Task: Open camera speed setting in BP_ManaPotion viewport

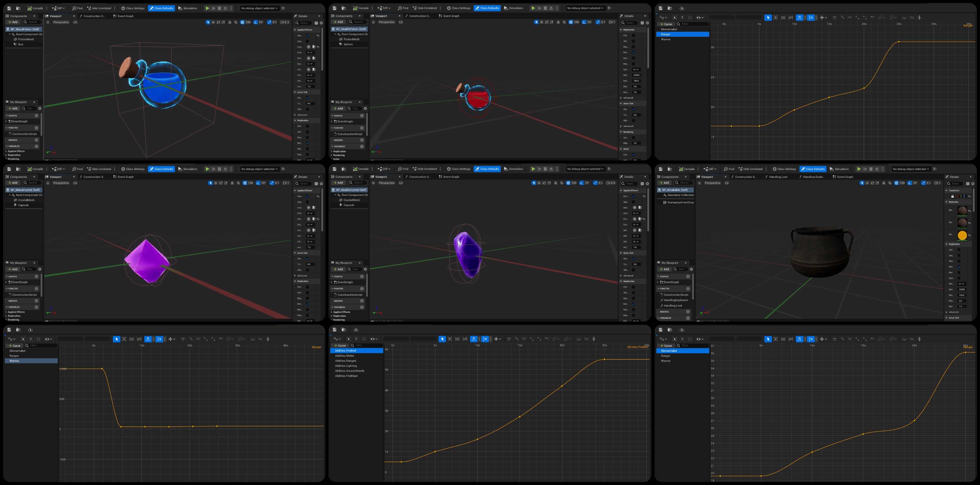Action: (x=285, y=22)
